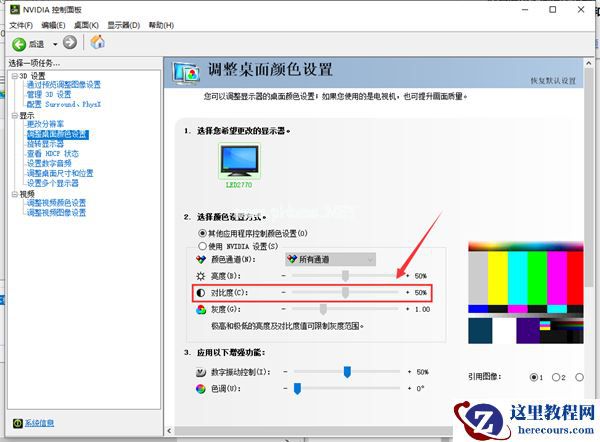Open the 显示器(D) menu

click(x=124, y=25)
